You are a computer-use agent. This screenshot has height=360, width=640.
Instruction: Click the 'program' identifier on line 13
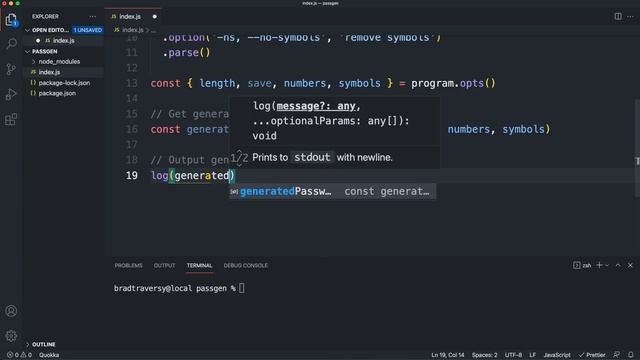[432, 83]
